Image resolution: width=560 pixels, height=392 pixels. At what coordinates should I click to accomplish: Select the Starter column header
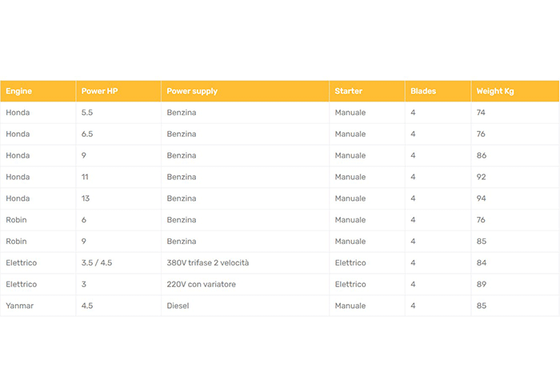point(366,91)
